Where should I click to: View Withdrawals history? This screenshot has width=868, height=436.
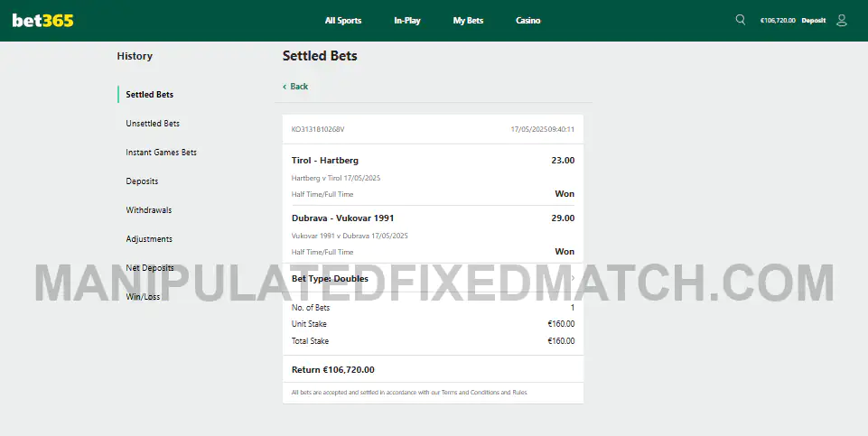coord(149,210)
